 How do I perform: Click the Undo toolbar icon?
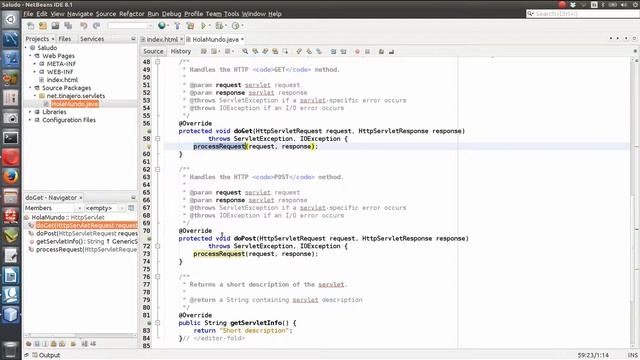pyautogui.click(x=84, y=26)
